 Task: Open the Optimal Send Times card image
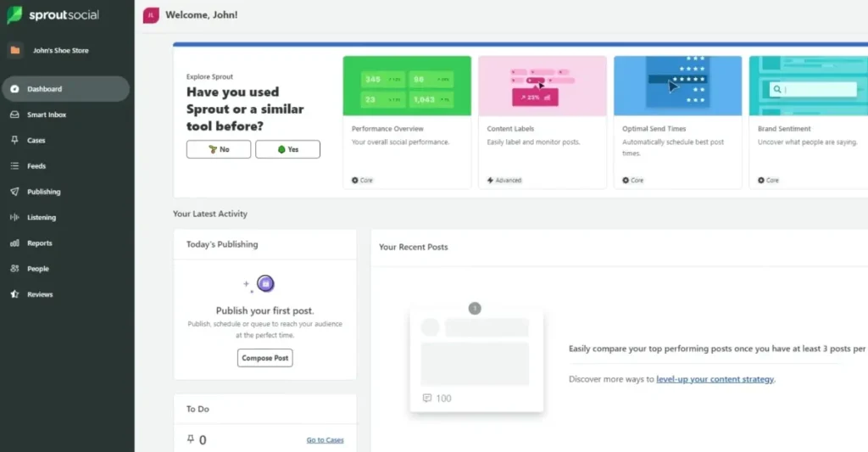(x=677, y=86)
